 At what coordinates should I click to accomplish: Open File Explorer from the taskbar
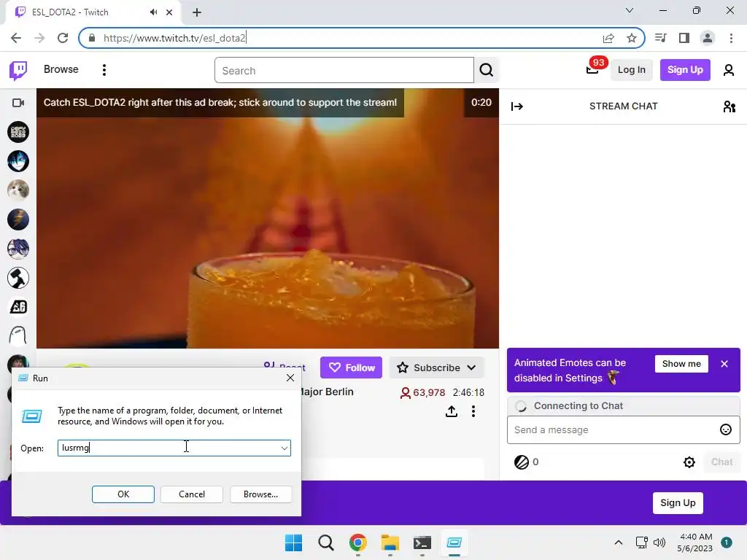390,542
